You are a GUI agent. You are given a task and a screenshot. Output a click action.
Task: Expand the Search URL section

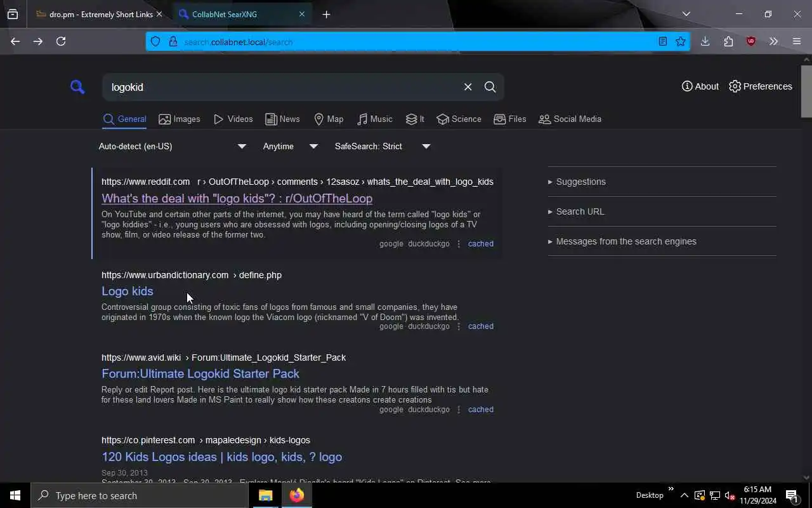point(576,211)
